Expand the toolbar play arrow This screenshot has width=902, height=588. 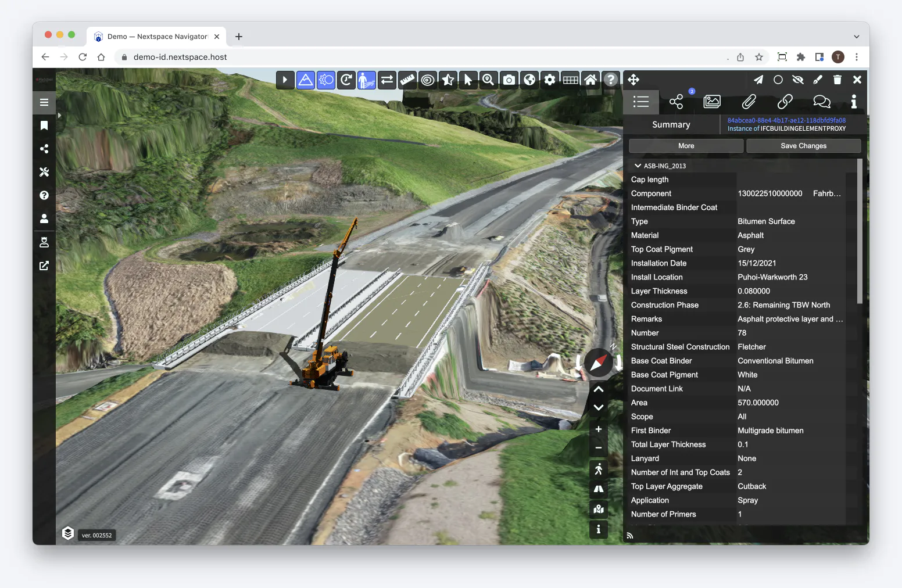point(285,80)
